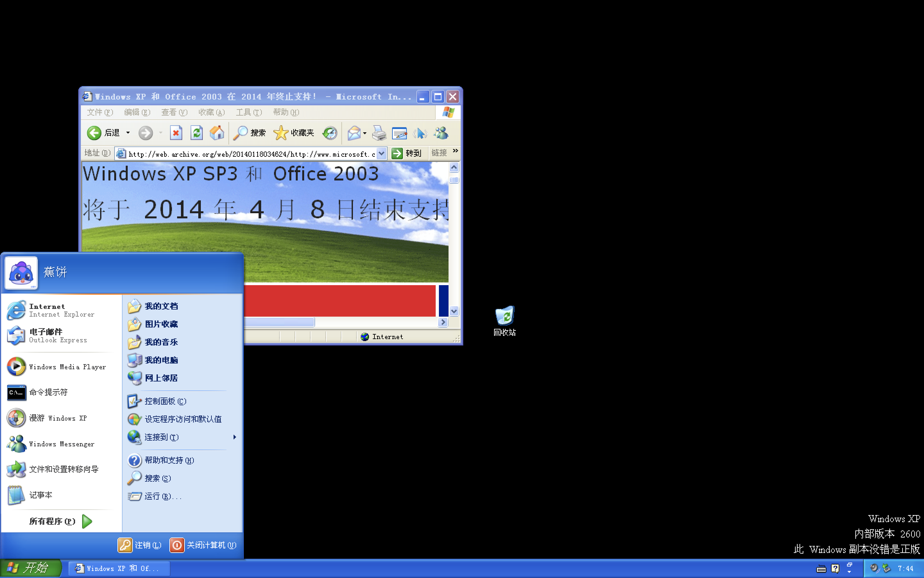Launch Outlook Express e-mail from Start menu

coord(61,336)
